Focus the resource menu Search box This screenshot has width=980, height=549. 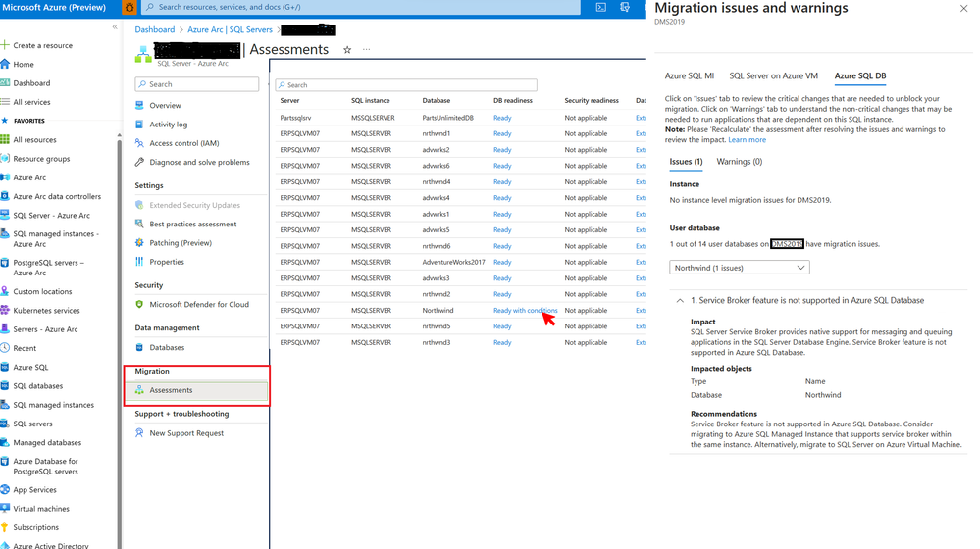[x=197, y=84]
